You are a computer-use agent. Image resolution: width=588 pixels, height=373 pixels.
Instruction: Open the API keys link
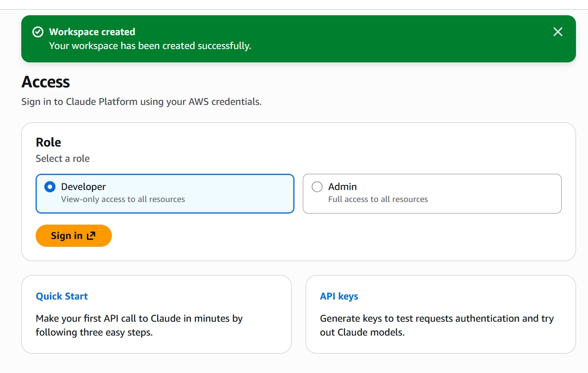[339, 296]
